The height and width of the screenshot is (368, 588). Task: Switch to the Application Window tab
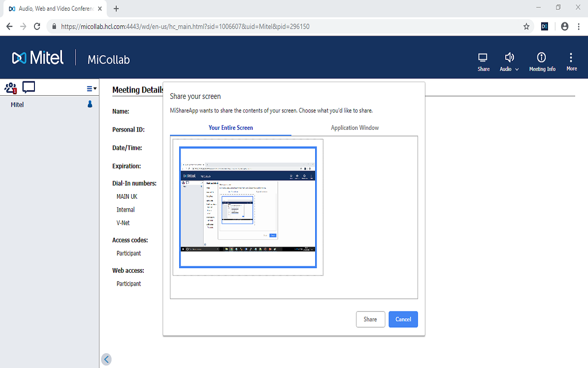[354, 127]
